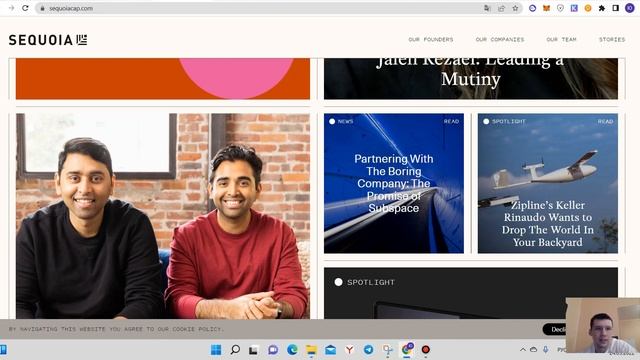Open Our Team menu
Viewport: 640px width, 360px height.
561,40
